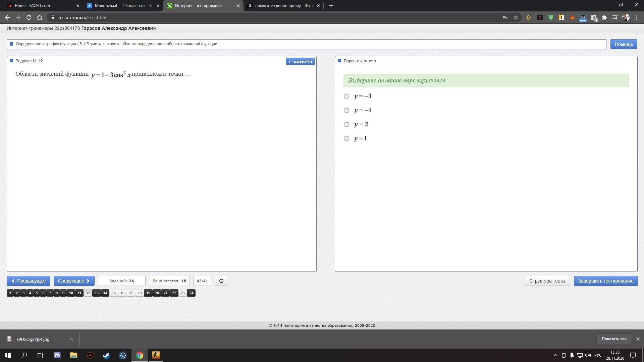Check the y = -1 answer option

(x=346, y=111)
